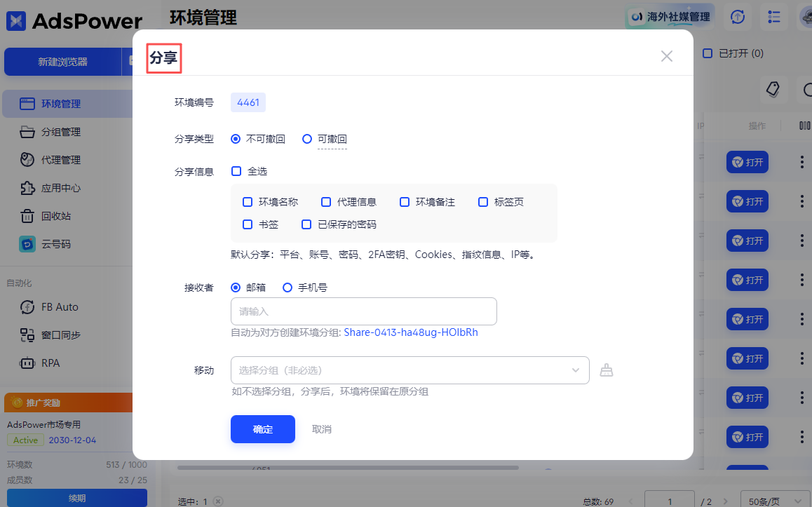Enable 代理信息 checkbox
The image size is (812, 507).
pyautogui.click(x=326, y=202)
